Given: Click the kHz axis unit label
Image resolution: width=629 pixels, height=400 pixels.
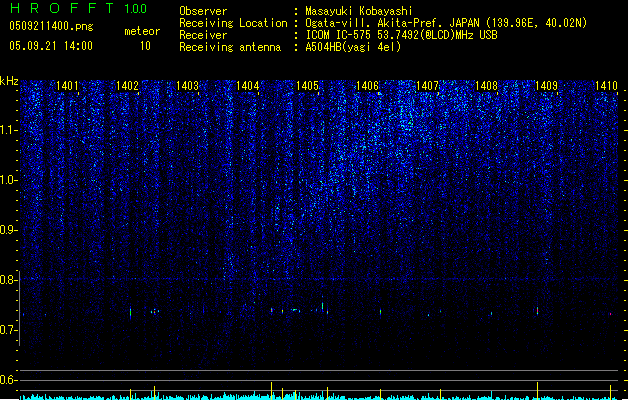Looking at the screenshot, I should click(9, 81).
